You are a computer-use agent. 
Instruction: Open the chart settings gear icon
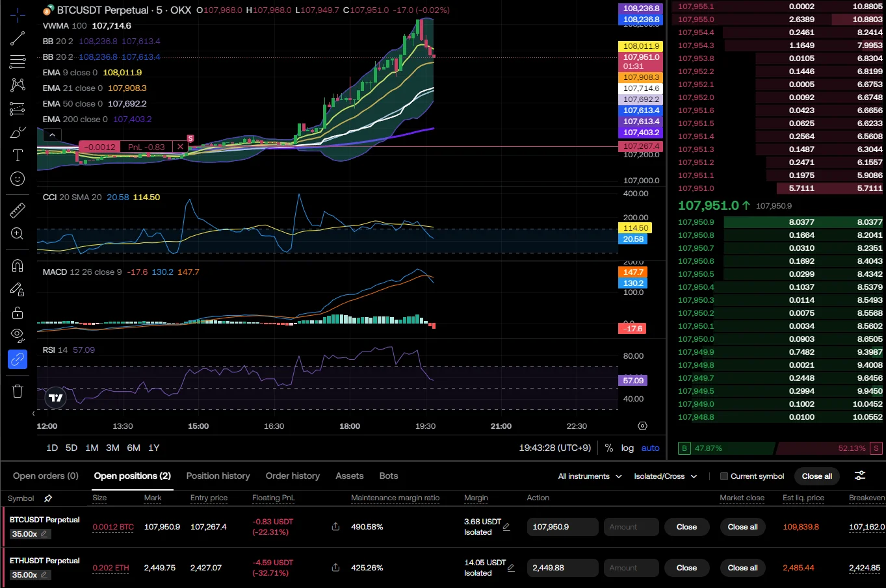point(642,426)
